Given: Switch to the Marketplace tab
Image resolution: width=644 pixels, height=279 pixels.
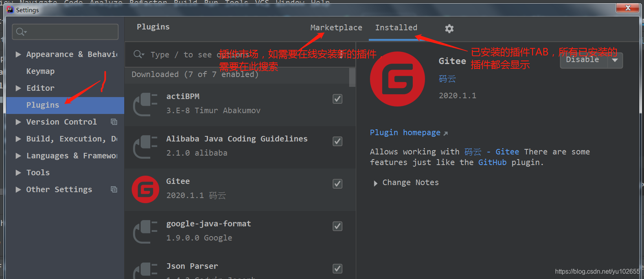Looking at the screenshot, I should point(336,28).
